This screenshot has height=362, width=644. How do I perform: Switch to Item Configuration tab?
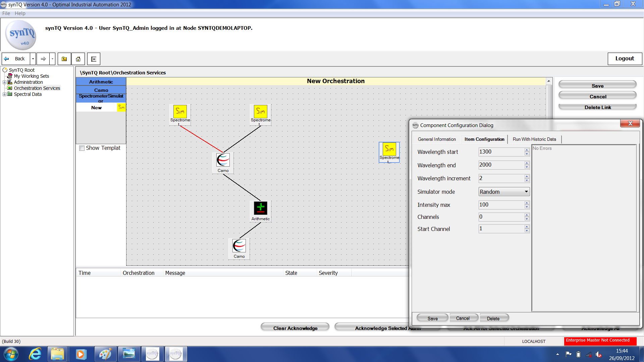(484, 139)
